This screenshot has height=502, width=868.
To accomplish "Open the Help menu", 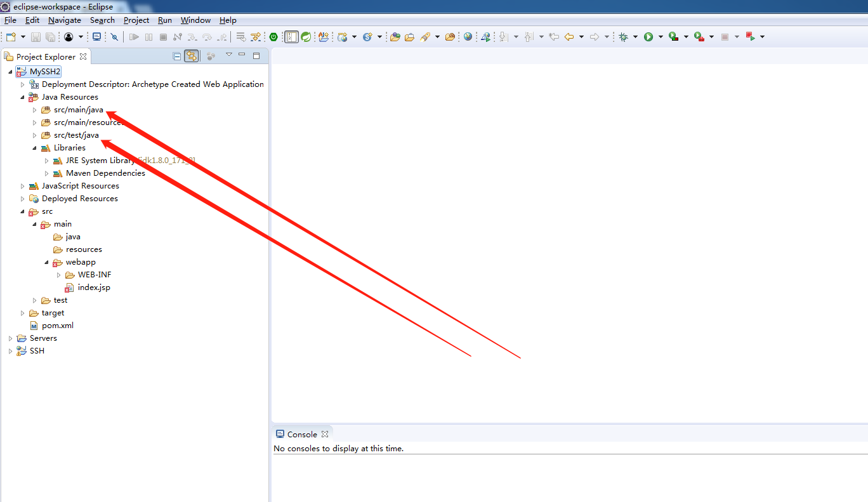I will (x=228, y=20).
